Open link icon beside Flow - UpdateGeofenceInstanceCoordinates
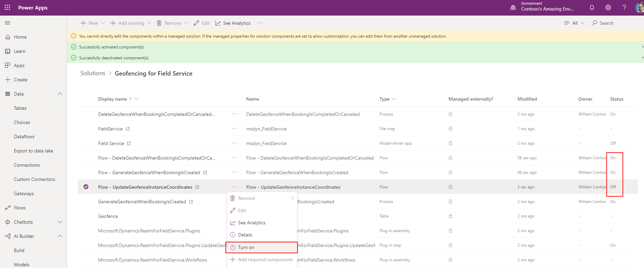 (197, 187)
